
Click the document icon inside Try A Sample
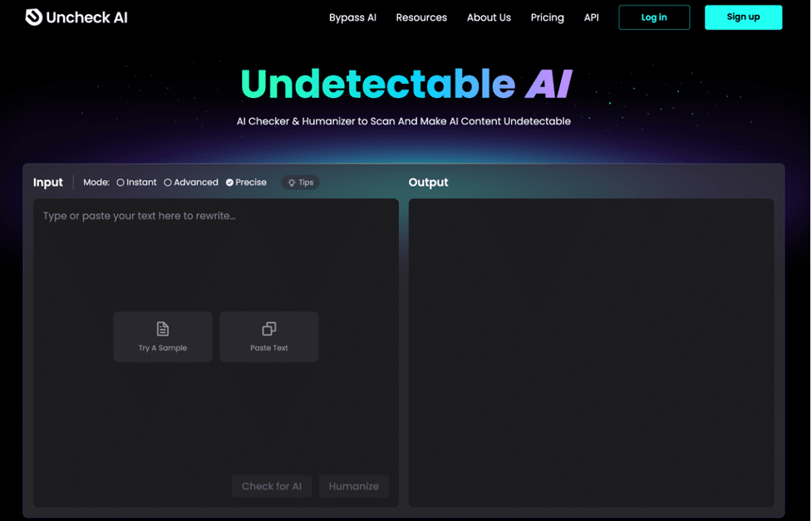tap(162, 329)
